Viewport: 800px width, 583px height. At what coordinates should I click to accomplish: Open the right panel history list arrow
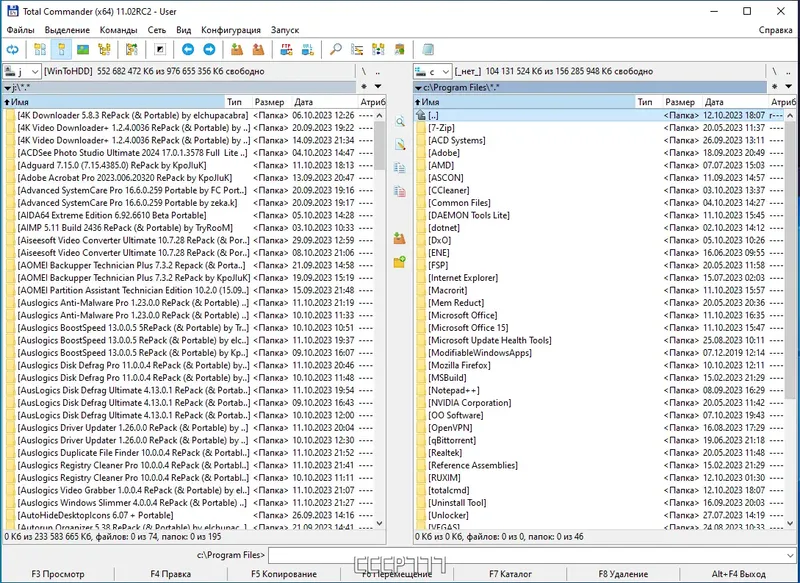pos(789,87)
